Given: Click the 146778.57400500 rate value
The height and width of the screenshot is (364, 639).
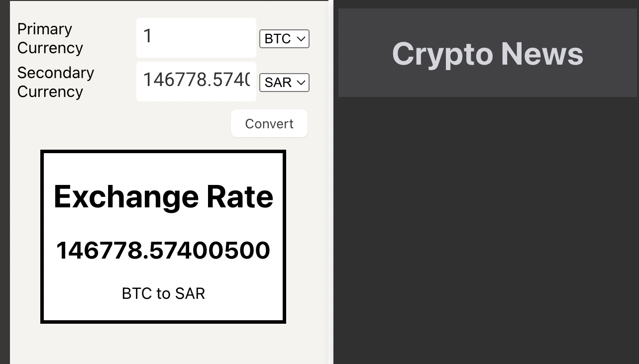Looking at the screenshot, I should click(x=163, y=250).
